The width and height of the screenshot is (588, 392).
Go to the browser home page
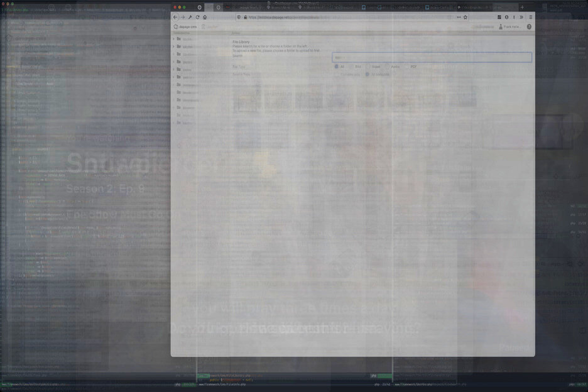point(205,17)
